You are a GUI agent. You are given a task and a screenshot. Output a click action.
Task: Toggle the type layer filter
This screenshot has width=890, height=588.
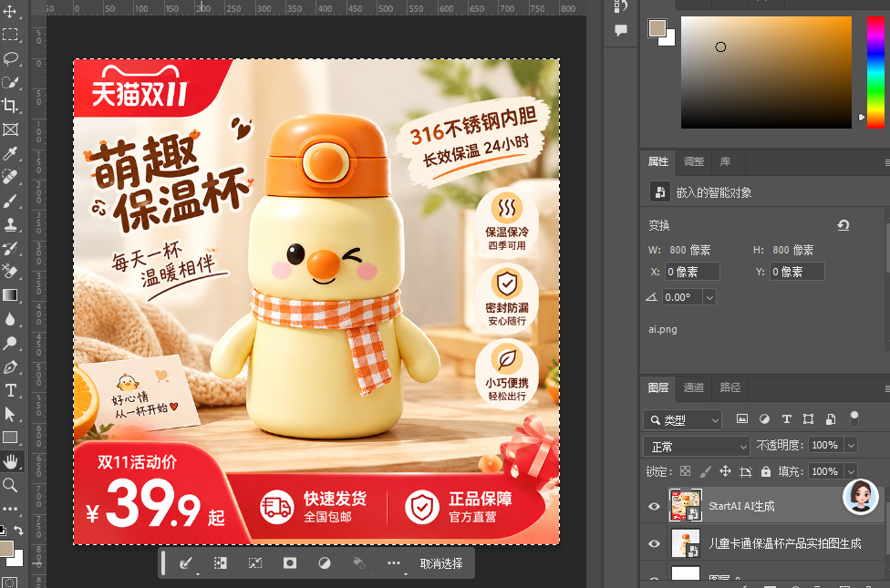[x=787, y=418]
